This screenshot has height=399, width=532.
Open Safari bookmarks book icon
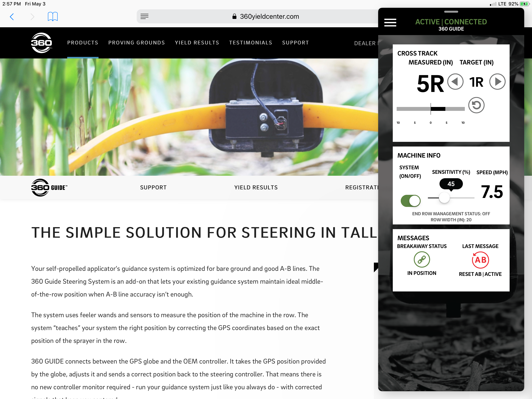pos(53,16)
